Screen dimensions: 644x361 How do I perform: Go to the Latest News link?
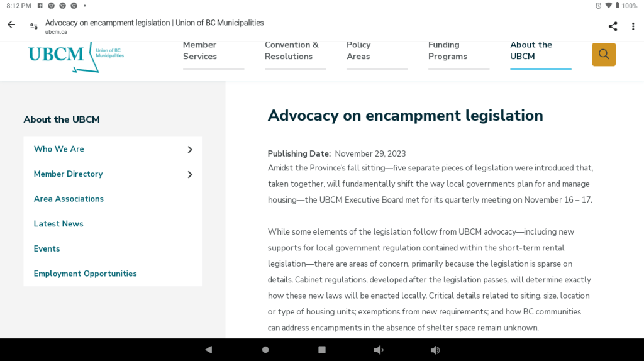coord(58,224)
